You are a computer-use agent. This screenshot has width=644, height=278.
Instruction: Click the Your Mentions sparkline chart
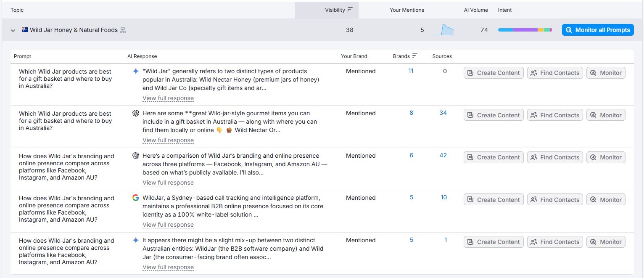click(x=444, y=30)
